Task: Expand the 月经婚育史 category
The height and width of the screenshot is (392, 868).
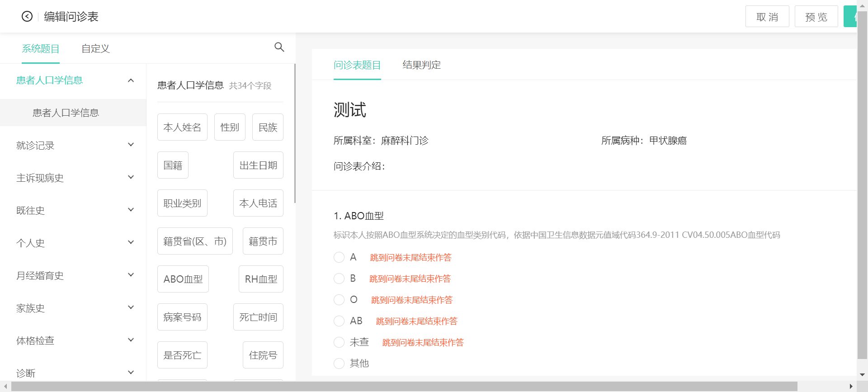Action: pyautogui.click(x=73, y=275)
